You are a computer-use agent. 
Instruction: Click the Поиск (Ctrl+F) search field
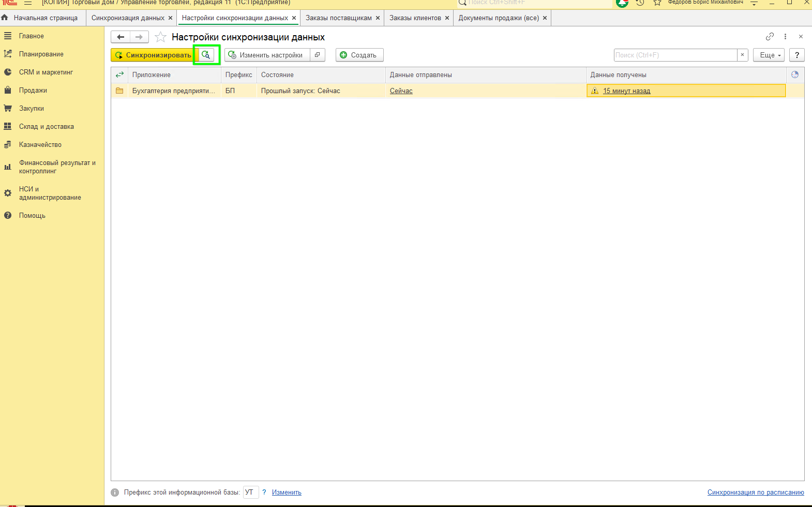(675, 55)
